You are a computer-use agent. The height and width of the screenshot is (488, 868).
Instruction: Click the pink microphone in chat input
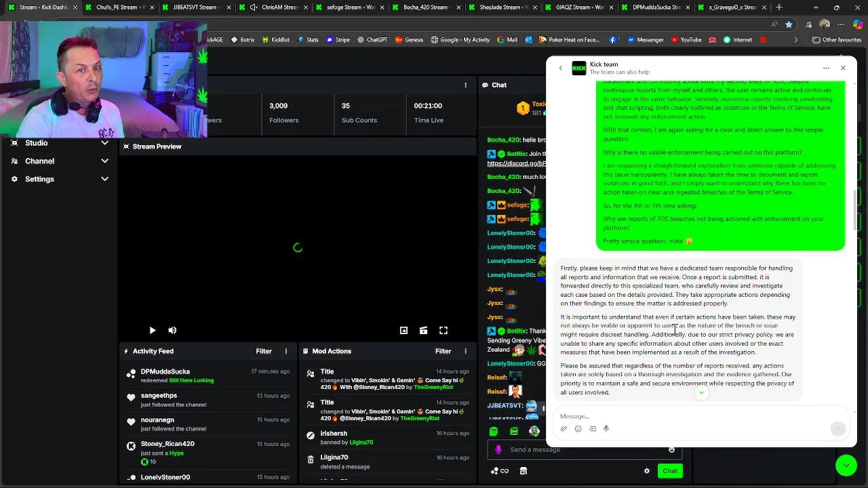498,449
